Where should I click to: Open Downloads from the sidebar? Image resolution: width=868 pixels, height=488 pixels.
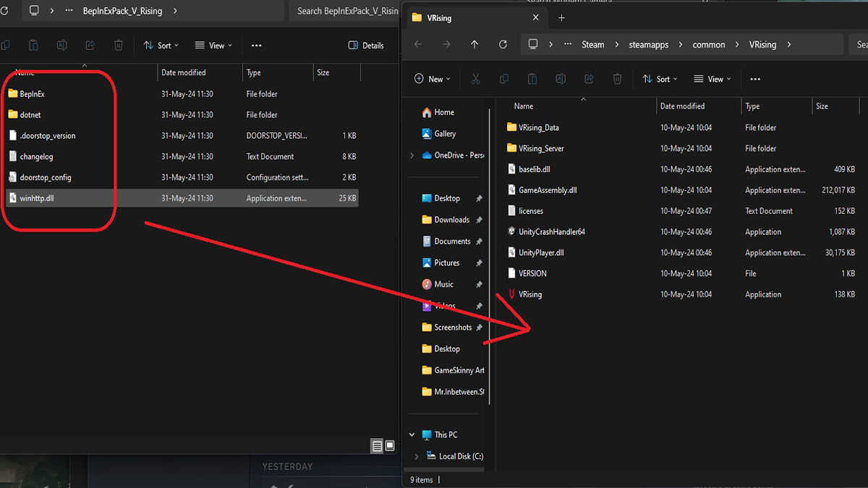click(x=451, y=220)
